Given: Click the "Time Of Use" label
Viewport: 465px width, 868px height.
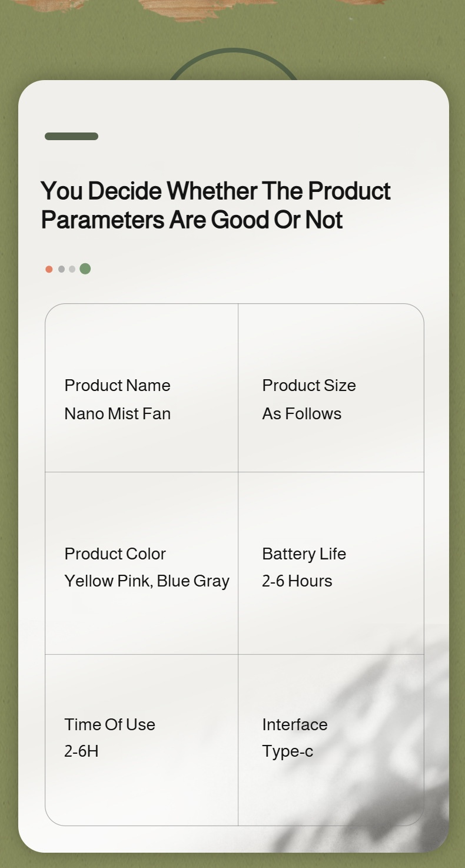Looking at the screenshot, I should click(109, 724).
